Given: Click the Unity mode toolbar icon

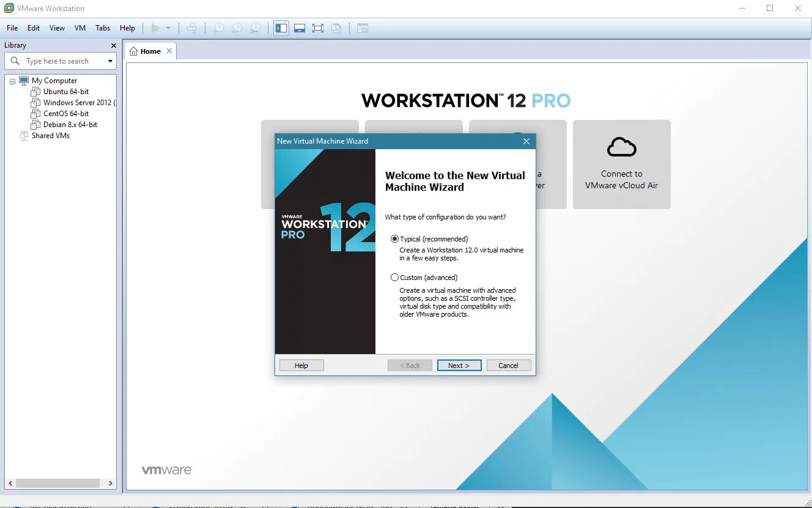Looking at the screenshot, I should 336,28.
